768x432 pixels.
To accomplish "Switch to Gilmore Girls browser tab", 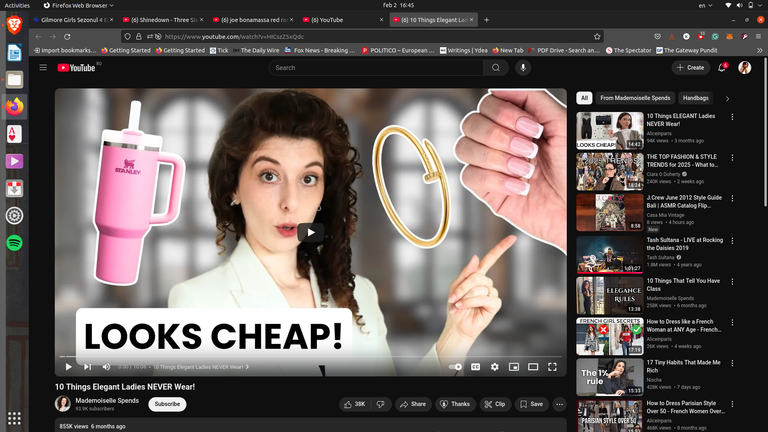I will (73, 20).
